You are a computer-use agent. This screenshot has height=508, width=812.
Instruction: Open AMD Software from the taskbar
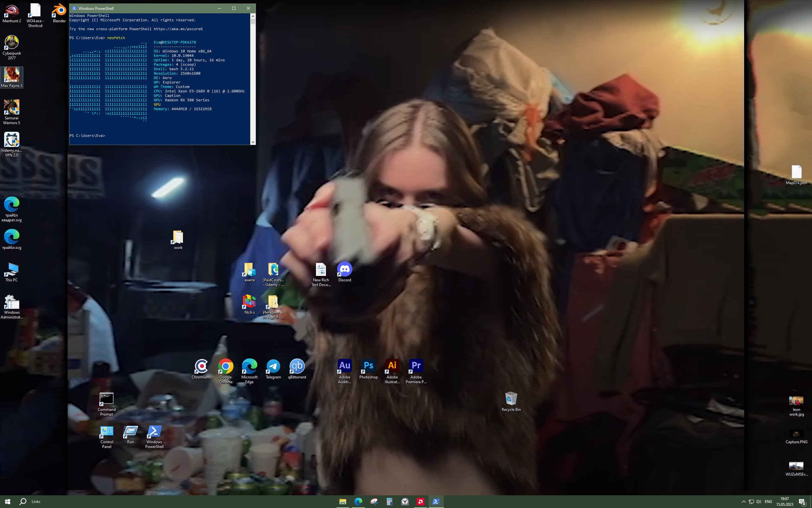pos(420,502)
